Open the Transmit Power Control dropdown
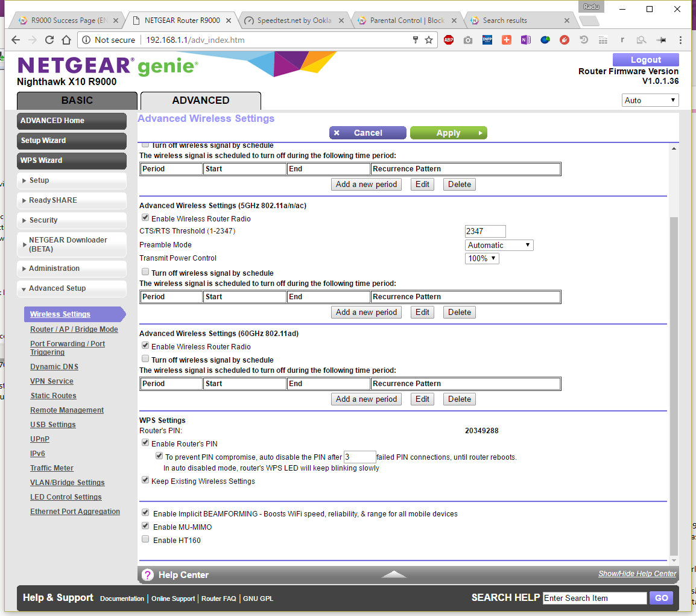 click(482, 258)
